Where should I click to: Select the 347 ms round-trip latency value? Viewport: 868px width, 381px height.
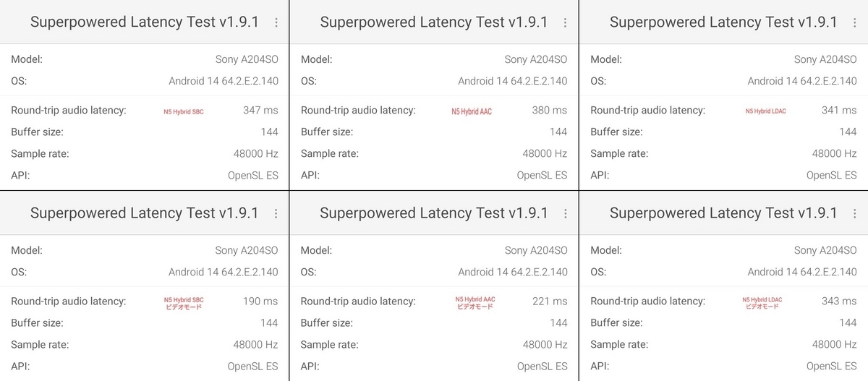coord(260,111)
